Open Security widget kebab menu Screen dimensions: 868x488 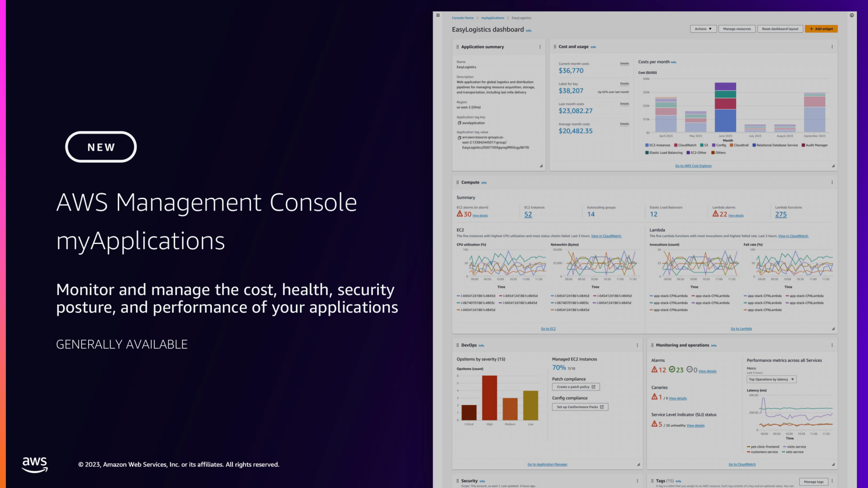(x=637, y=481)
